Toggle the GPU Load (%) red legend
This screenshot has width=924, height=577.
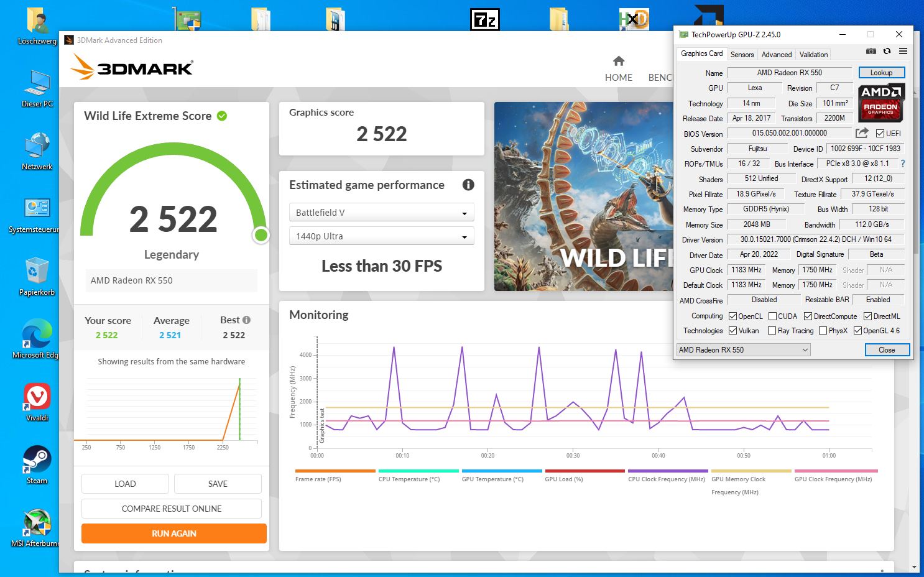pyautogui.click(x=584, y=476)
